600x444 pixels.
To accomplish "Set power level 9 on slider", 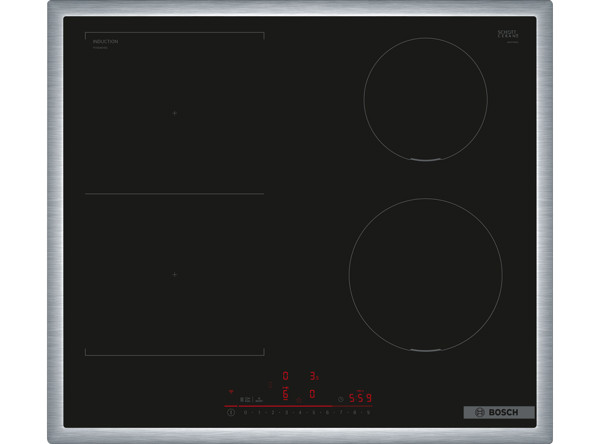I will pyautogui.click(x=368, y=411).
